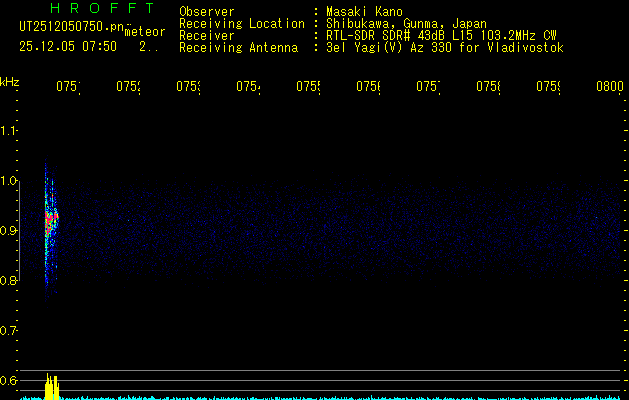
Task: Click the kHz axis unit label
Action: pos(9,82)
